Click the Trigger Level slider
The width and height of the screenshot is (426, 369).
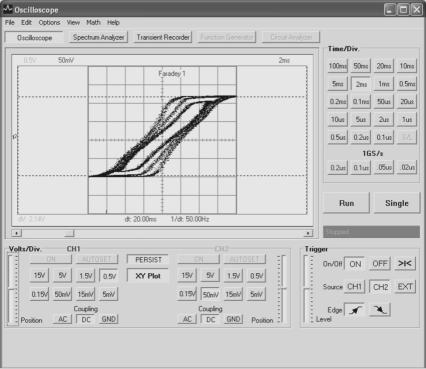pos(308,289)
